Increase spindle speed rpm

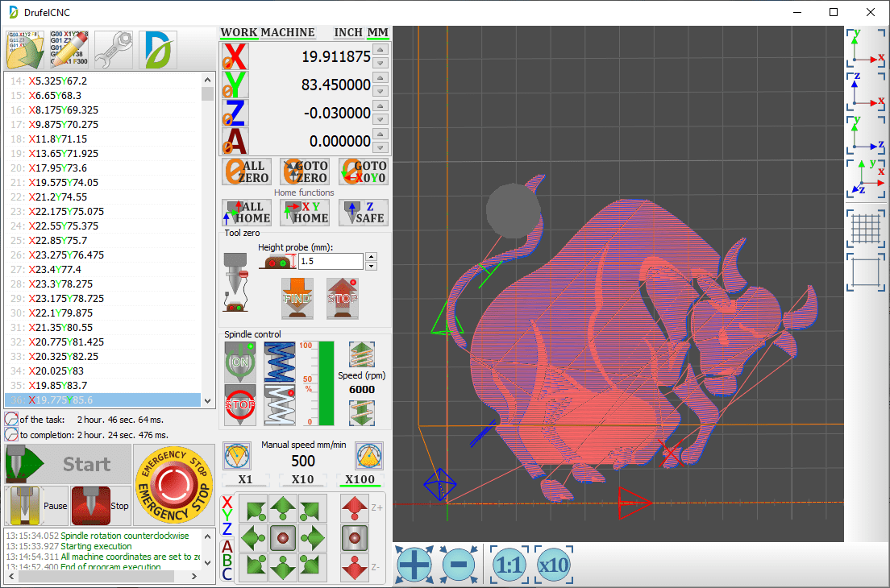pos(361,355)
